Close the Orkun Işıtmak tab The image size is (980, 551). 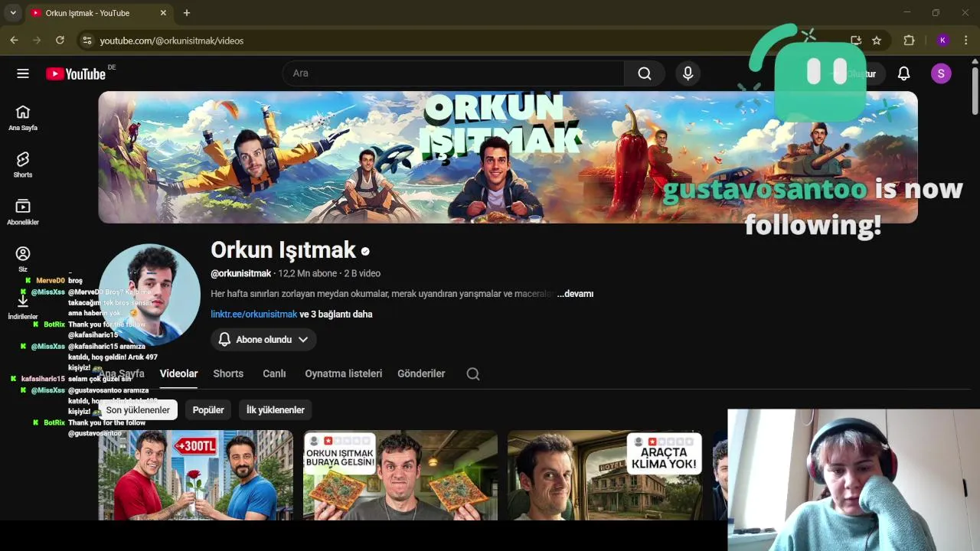pos(163,13)
